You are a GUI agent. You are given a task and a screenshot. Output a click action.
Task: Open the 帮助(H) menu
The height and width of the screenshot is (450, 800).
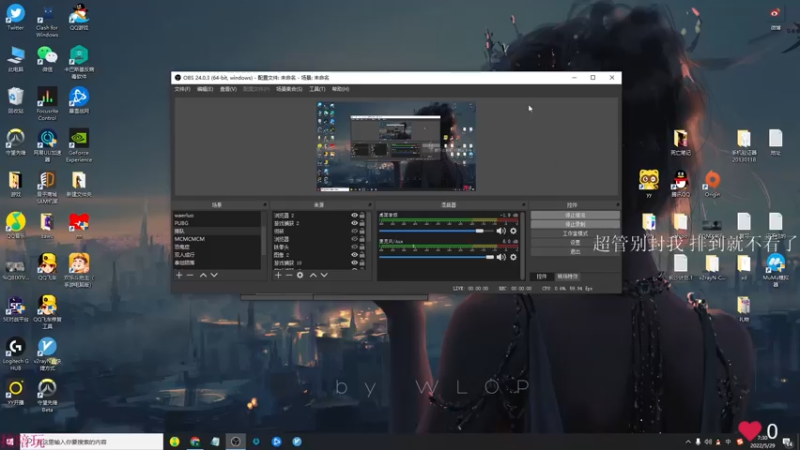click(340, 89)
